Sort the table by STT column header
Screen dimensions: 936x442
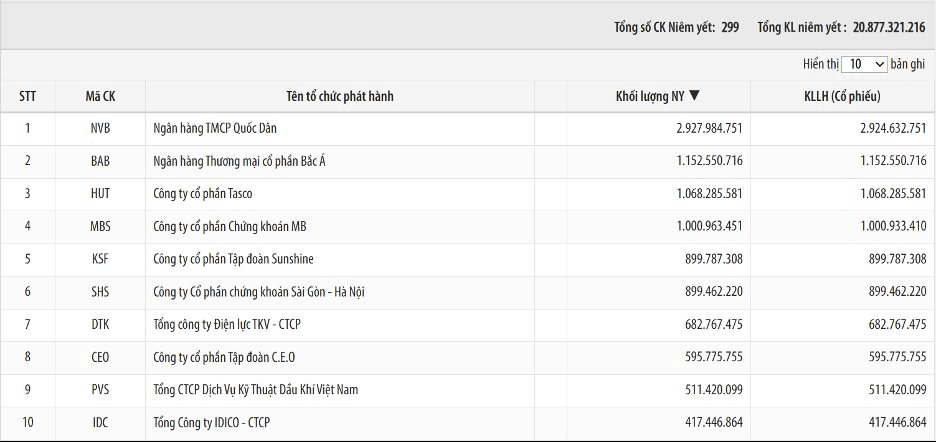click(x=27, y=96)
